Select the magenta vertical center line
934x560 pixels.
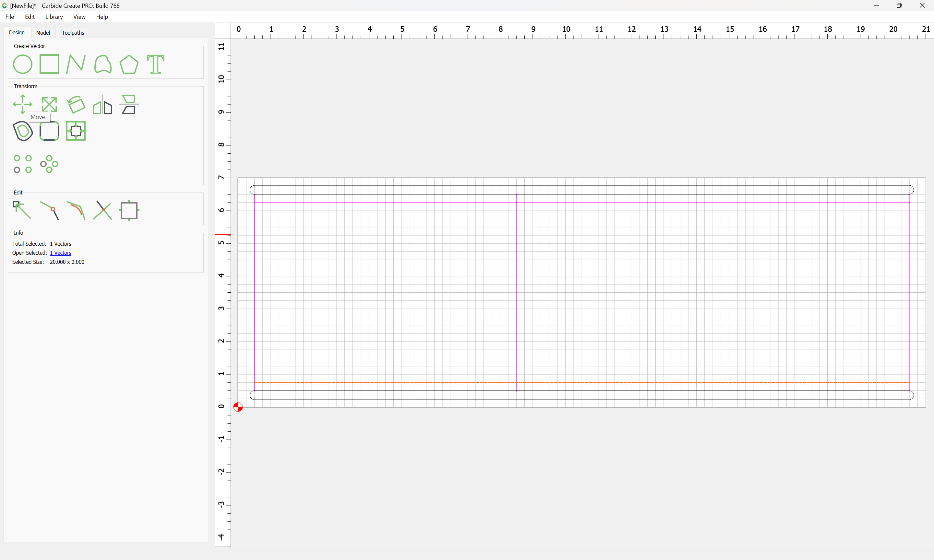click(516, 292)
